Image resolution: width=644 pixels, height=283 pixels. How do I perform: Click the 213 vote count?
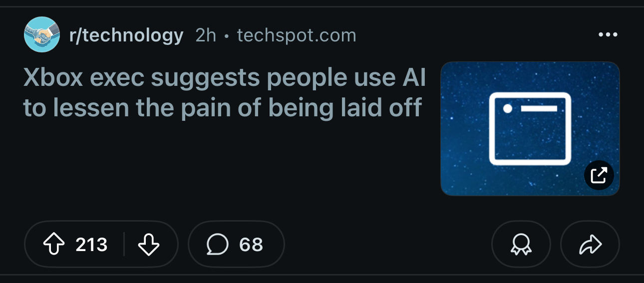pyautogui.click(x=91, y=245)
